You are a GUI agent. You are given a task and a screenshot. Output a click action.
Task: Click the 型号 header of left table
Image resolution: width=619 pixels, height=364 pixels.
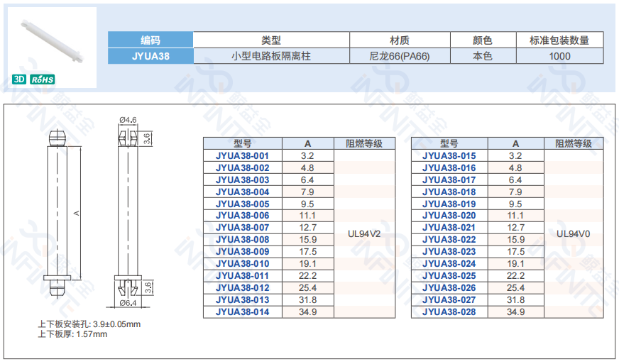tap(242, 143)
